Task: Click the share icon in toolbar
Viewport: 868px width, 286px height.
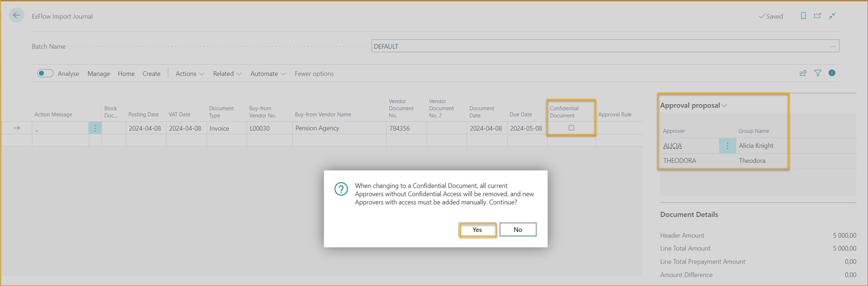Action: [x=803, y=73]
